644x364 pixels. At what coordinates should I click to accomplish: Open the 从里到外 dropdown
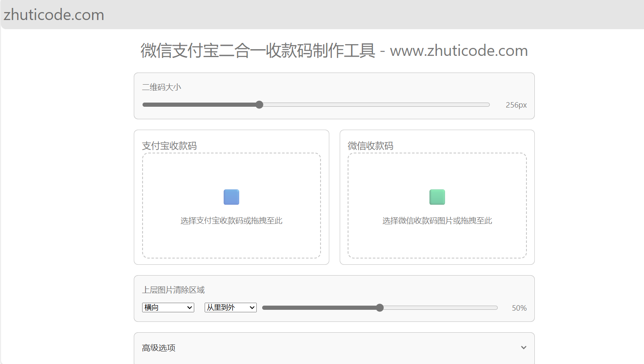click(231, 308)
